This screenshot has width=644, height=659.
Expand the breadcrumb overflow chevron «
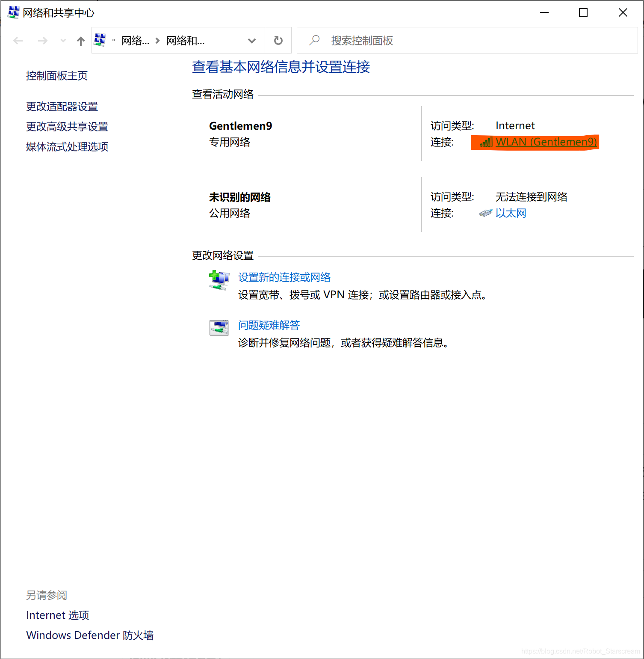[113, 40]
